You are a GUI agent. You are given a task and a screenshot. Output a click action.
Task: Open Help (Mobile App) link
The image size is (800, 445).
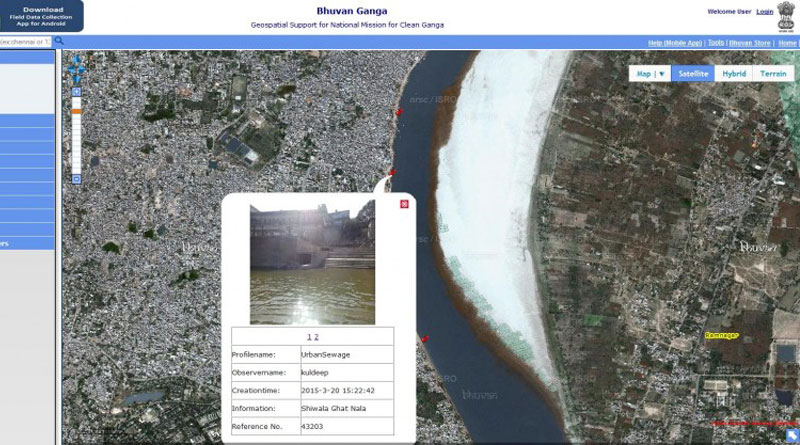click(675, 43)
